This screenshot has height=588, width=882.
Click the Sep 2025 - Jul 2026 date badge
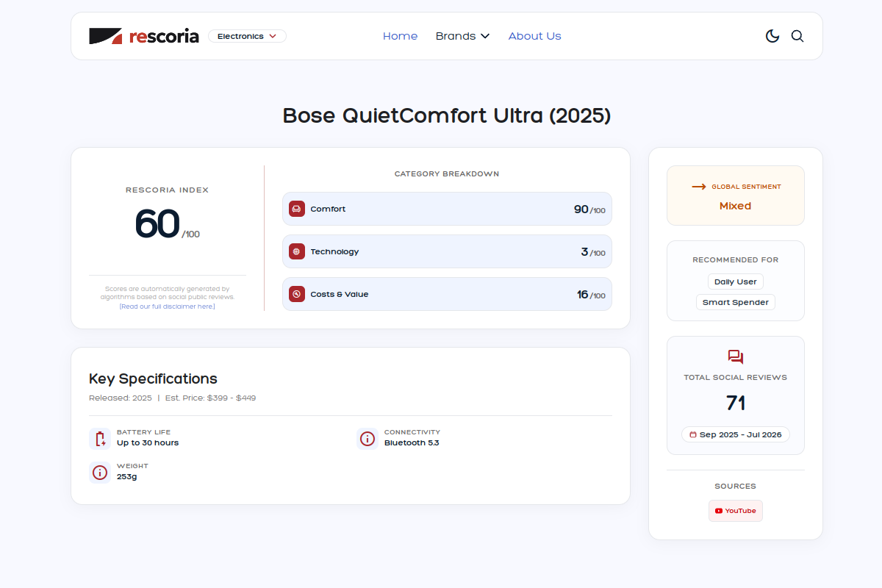coord(736,434)
